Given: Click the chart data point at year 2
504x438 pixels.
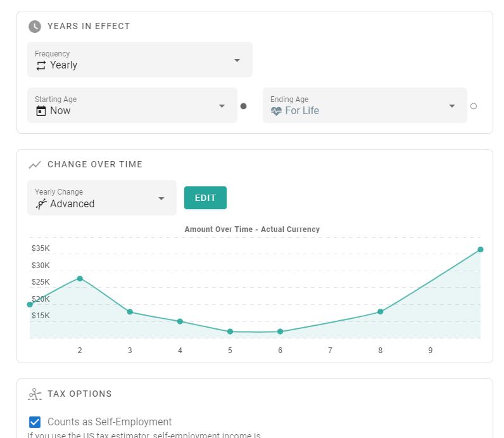Looking at the screenshot, I should pos(80,278).
